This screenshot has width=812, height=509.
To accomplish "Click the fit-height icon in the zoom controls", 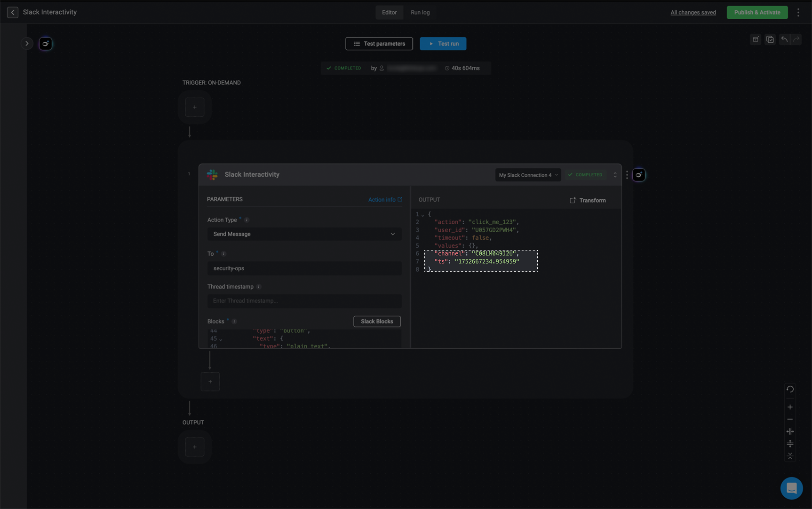I will pos(790,444).
